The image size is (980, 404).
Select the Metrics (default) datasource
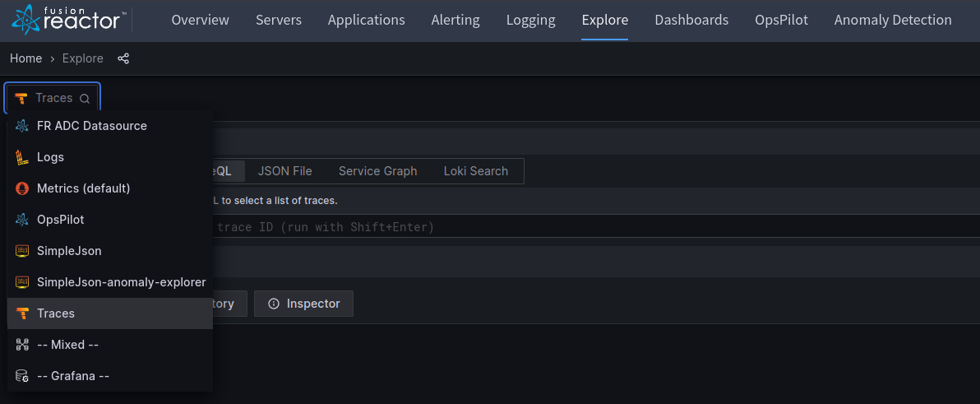pos(110,188)
